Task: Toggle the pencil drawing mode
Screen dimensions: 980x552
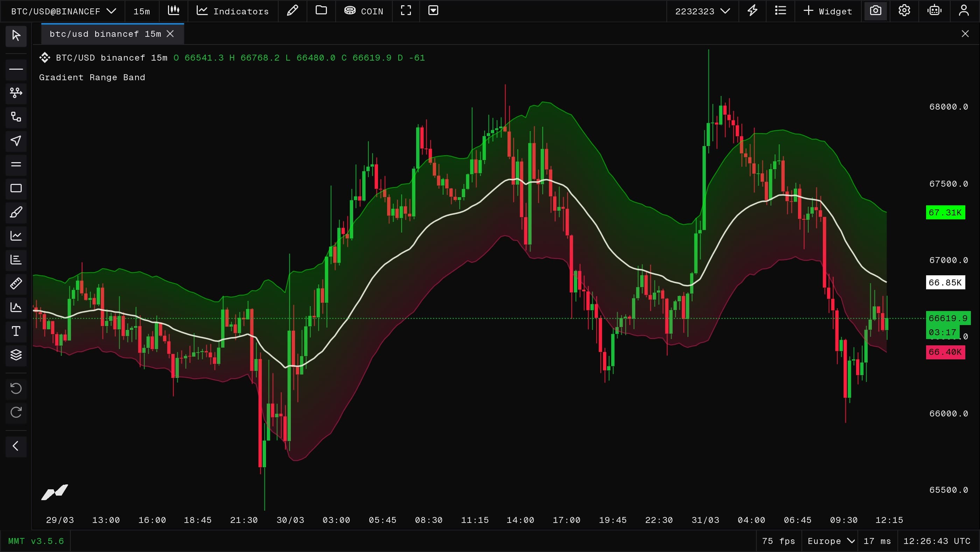Action: click(292, 11)
